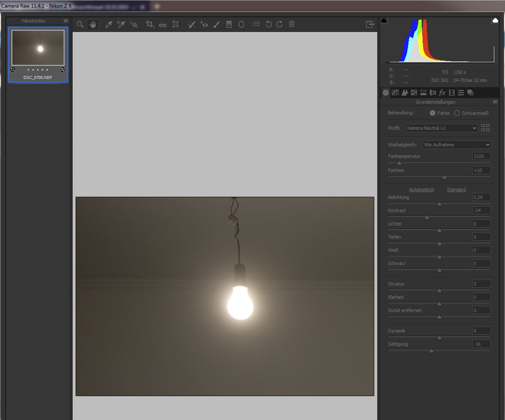Screen dimensions: 505x420
Task: Click the Standard link
Action: pos(456,190)
